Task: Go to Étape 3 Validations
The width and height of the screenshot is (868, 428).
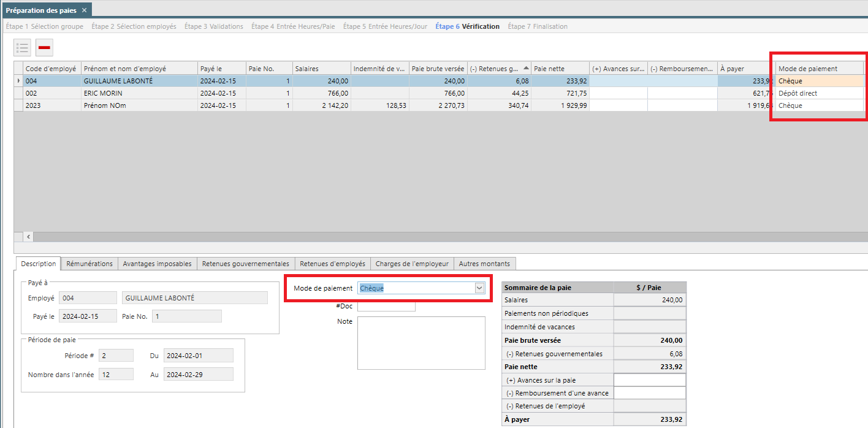Action: point(214,26)
